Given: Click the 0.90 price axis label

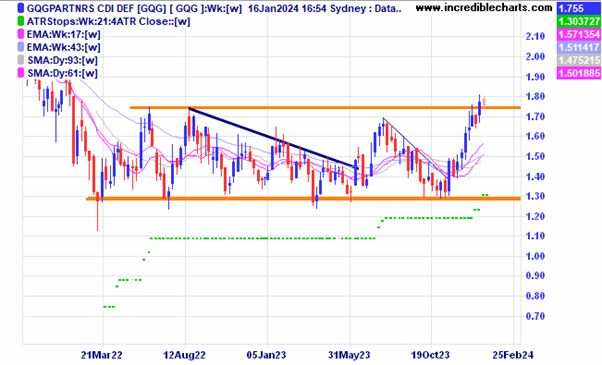Looking at the screenshot, I should (x=535, y=276).
